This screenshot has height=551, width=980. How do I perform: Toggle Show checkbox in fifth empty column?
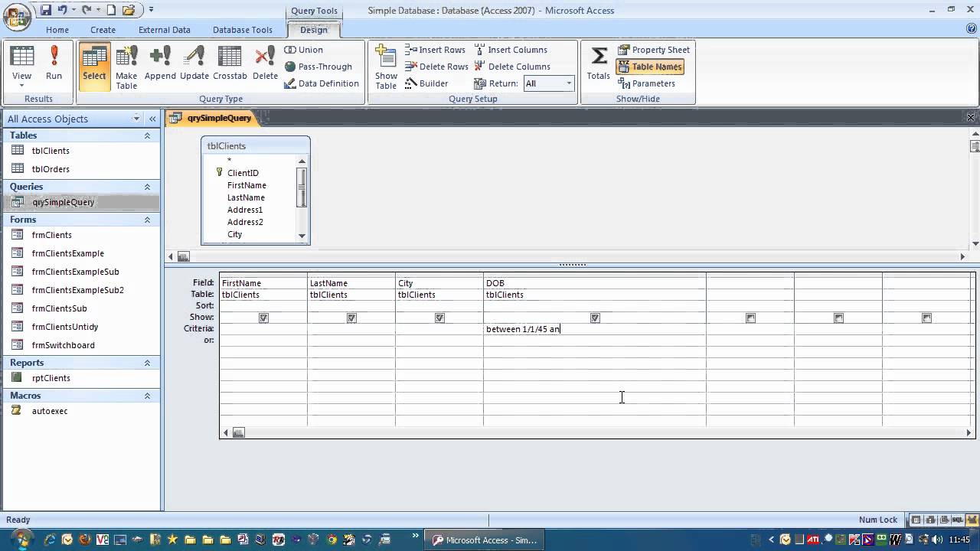(750, 318)
